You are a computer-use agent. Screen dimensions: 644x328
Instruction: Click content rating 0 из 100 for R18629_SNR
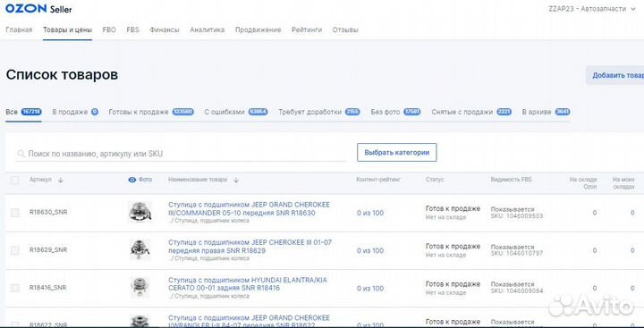pos(370,250)
